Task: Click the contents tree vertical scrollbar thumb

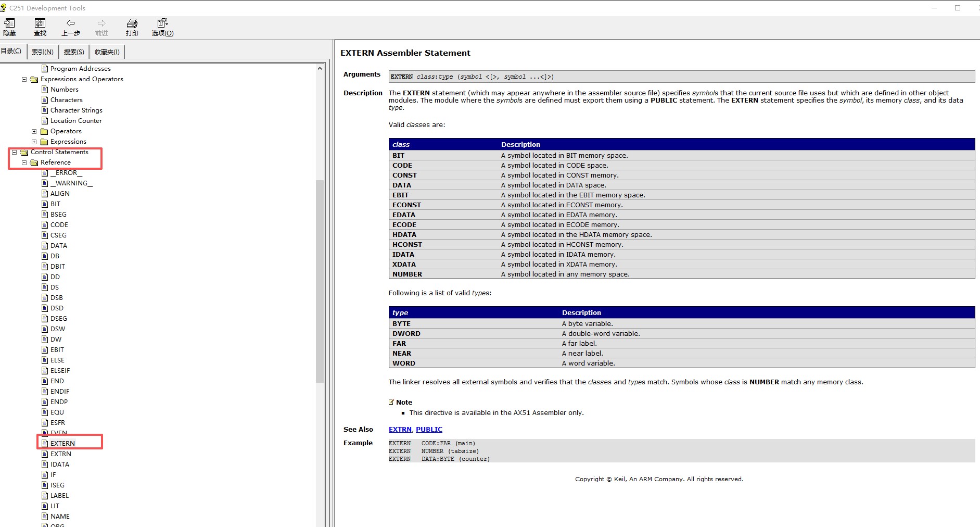Action: pos(320,281)
